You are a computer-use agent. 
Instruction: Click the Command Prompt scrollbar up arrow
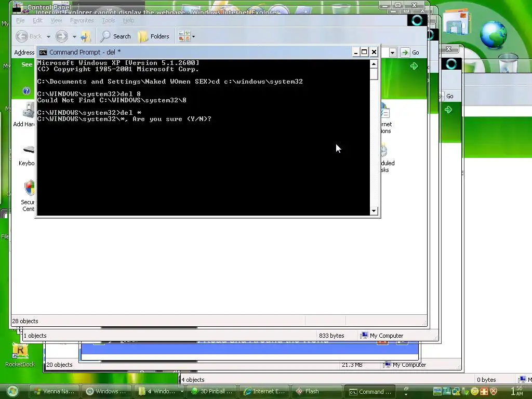tap(374, 64)
